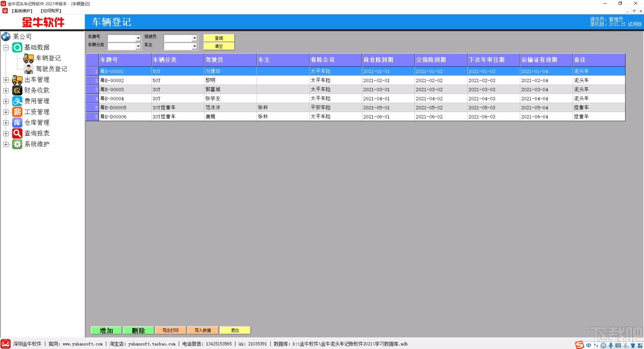Click the globe icon beside 某公司

click(6, 37)
